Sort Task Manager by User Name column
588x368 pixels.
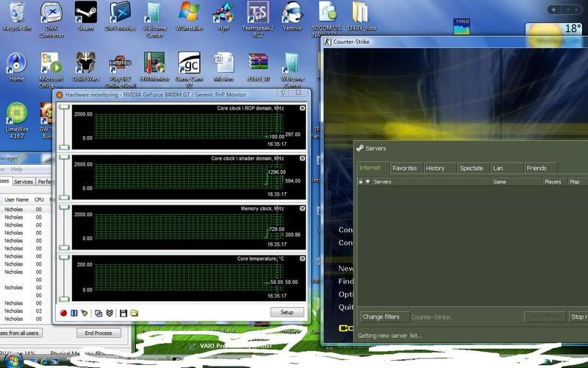pos(16,199)
